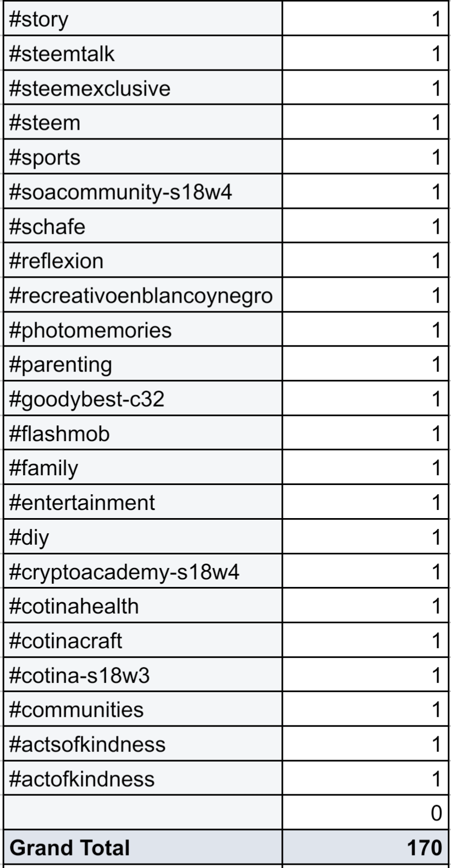The height and width of the screenshot is (868, 451).
Task: Click the #steem tag cell
Action: [143, 123]
